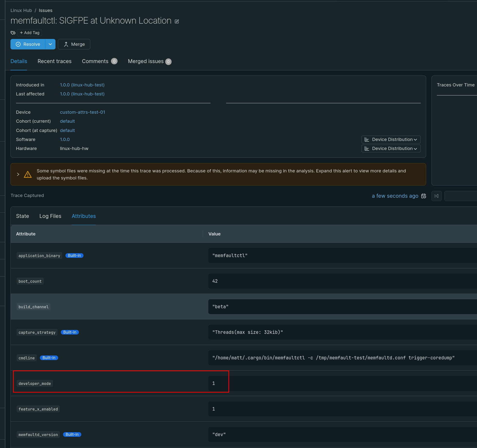Expand the missing symbol files alert chevron
The height and width of the screenshot is (448, 477).
[x=18, y=174]
